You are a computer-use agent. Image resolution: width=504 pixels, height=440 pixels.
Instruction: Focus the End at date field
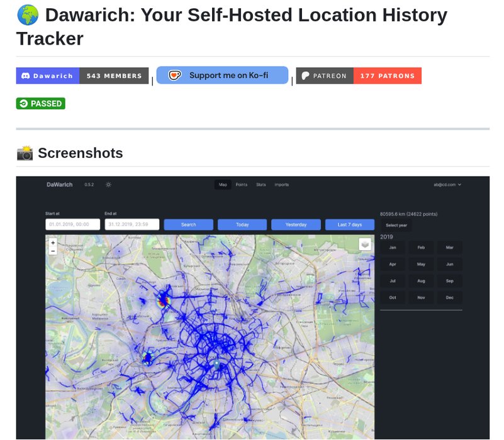pos(132,224)
